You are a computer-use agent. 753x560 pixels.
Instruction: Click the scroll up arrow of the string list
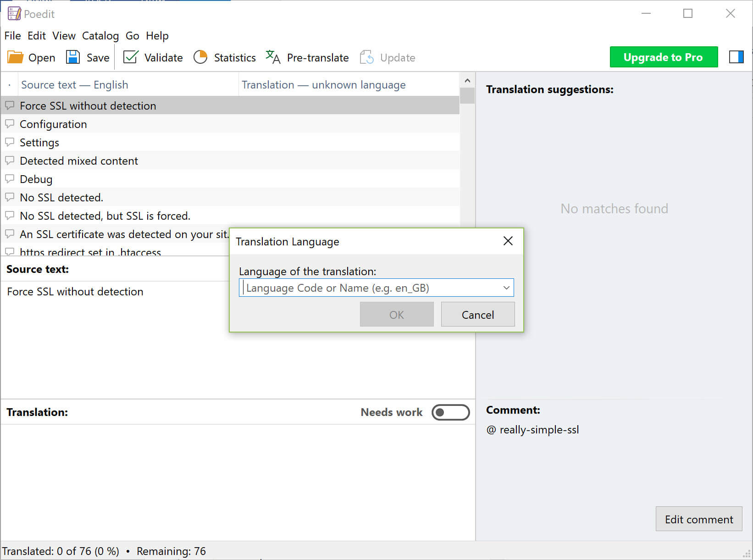pyautogui.click(x=467, y=81)
